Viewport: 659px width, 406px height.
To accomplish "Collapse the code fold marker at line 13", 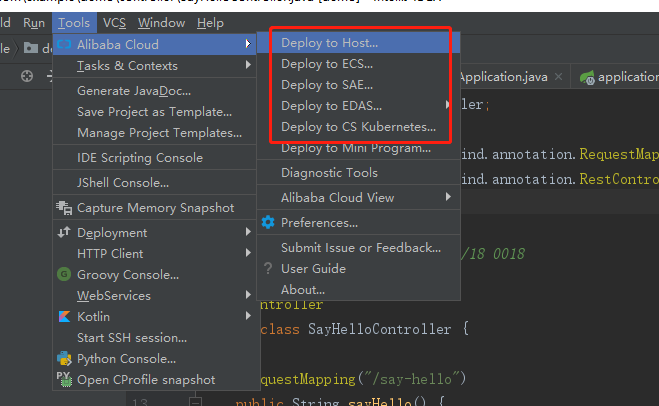I will (195, 401).
